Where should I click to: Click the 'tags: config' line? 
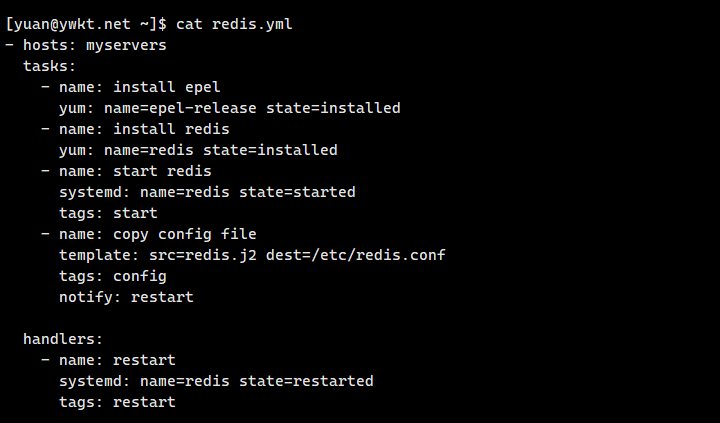point(112,276)
